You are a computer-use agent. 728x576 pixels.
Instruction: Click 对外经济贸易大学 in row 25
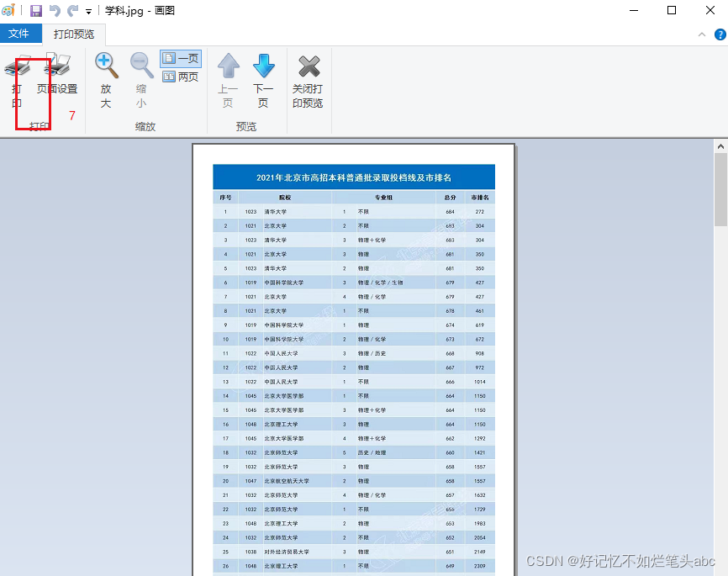click(x=287, y=552)
